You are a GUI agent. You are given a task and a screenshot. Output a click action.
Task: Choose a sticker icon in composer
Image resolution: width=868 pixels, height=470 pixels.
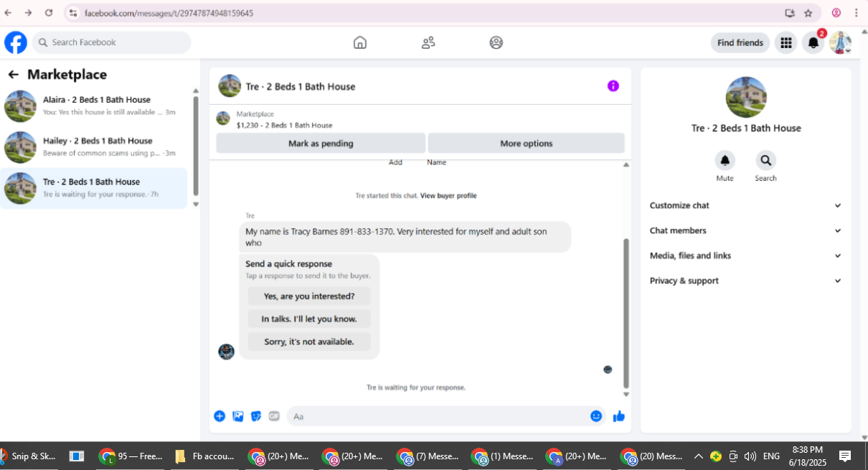tap(256, 416)
